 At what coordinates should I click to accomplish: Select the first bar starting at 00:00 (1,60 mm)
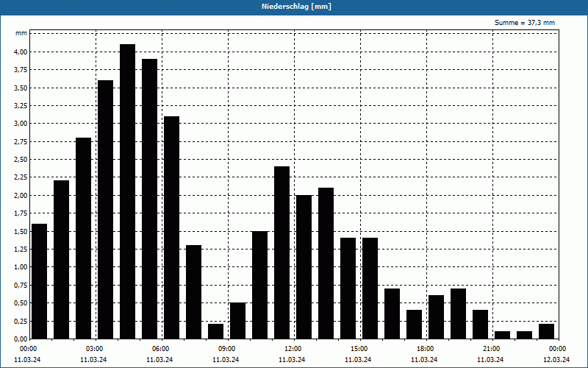tap(40, 282)
